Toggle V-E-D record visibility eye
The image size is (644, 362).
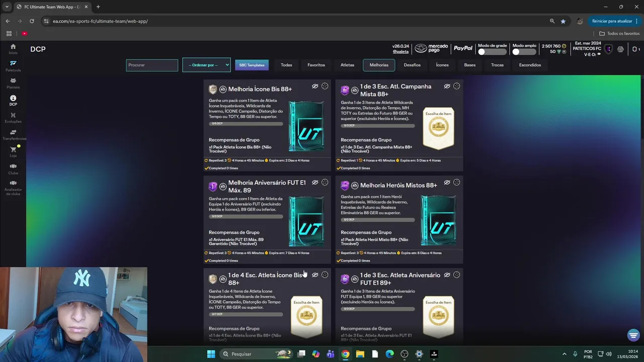pos(599,54)
